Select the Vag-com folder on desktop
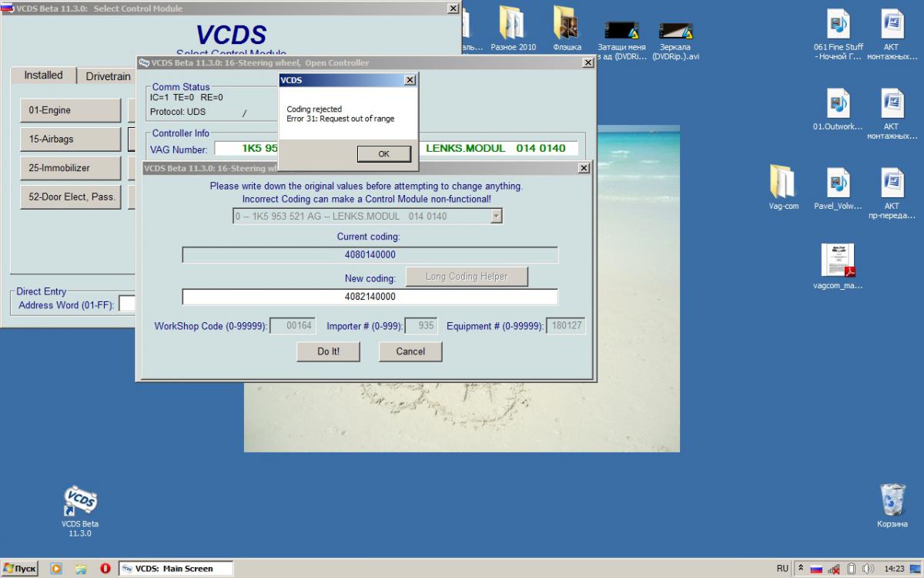Image resolution: width=924 pixels, height=578 pixels. 784,189
